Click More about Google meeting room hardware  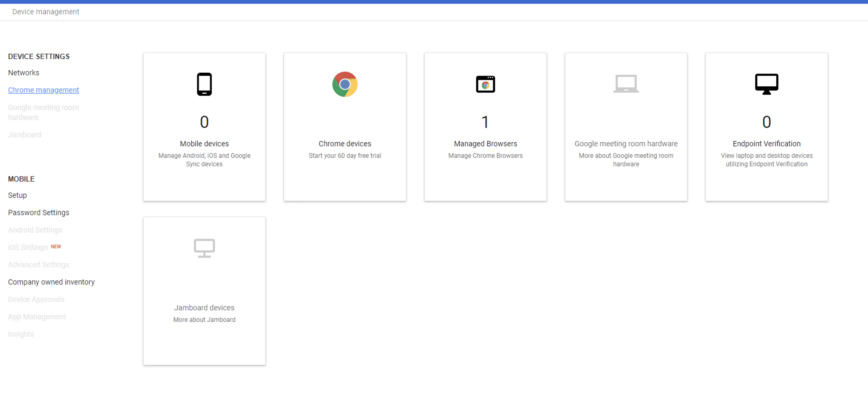pos(626,160)
